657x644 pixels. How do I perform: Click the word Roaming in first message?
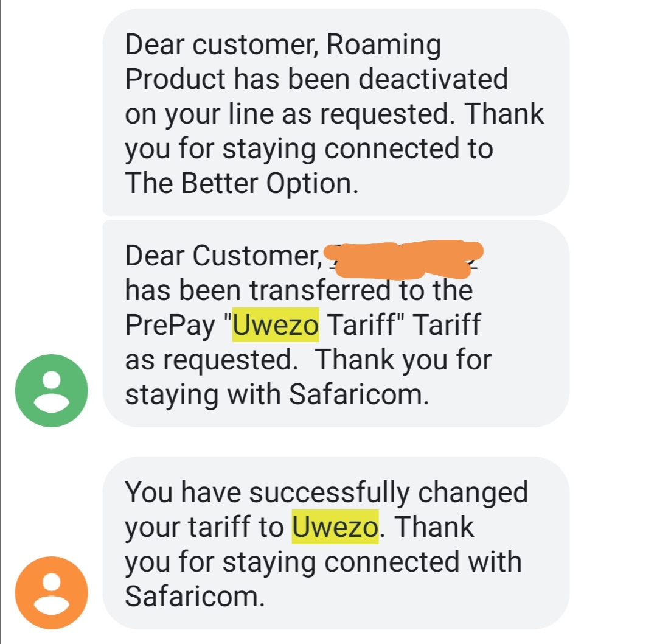383,45
